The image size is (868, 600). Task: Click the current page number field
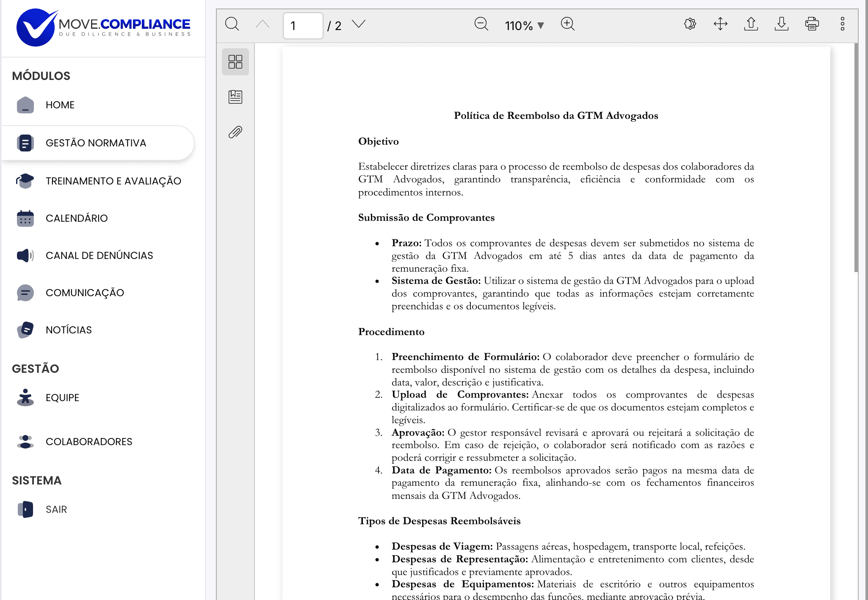(303, 26)
